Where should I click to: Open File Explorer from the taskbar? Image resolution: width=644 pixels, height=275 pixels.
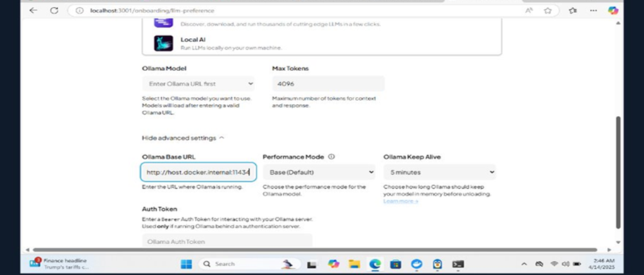(x=354, y=264)
